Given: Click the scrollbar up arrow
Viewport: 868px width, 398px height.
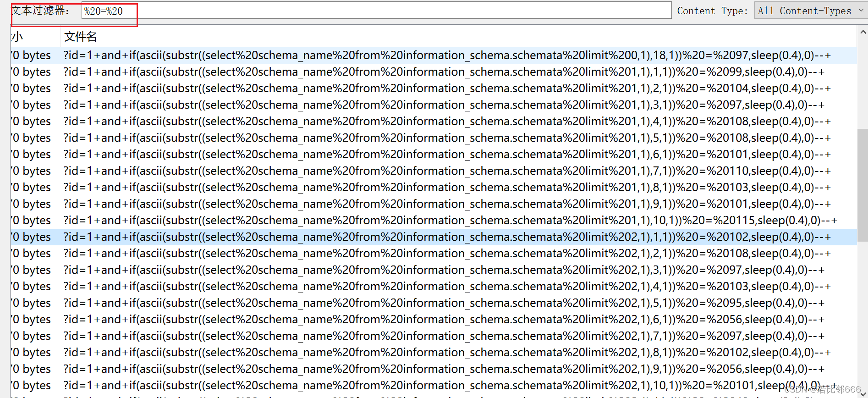Looking at the screenshot, I should click(x=863, y=32).
